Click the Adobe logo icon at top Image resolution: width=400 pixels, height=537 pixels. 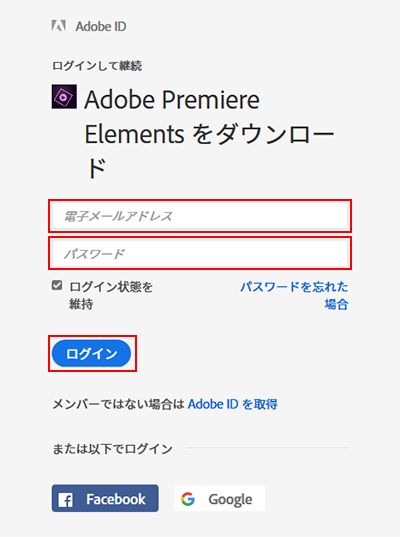[x=59, y=26]
